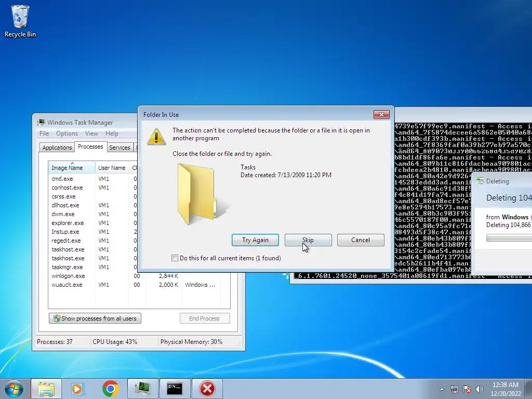Select explorer.exe process row
Viewport: 532px width, 399px height.
click(93, 223)
